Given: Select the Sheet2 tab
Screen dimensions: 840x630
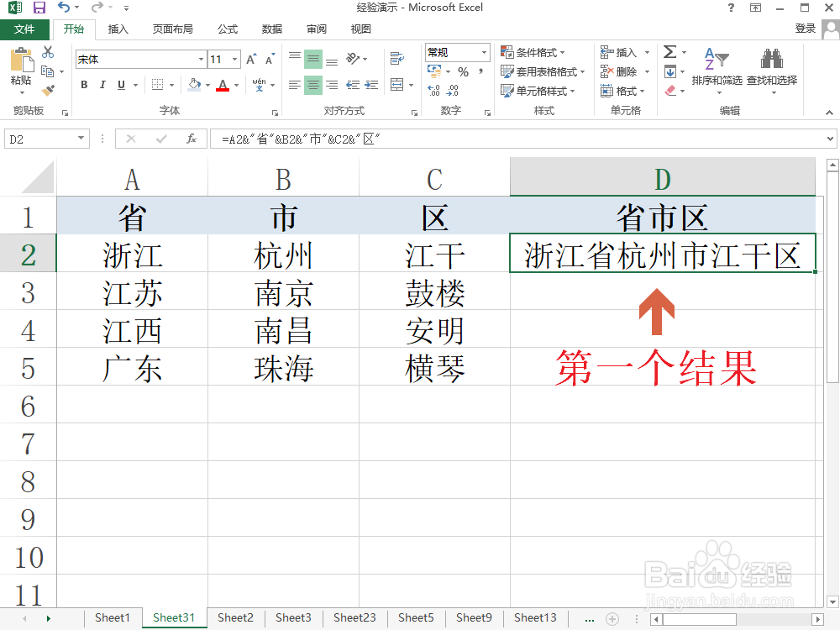Looking at the screenshot, I should click(x=235, y=618).
